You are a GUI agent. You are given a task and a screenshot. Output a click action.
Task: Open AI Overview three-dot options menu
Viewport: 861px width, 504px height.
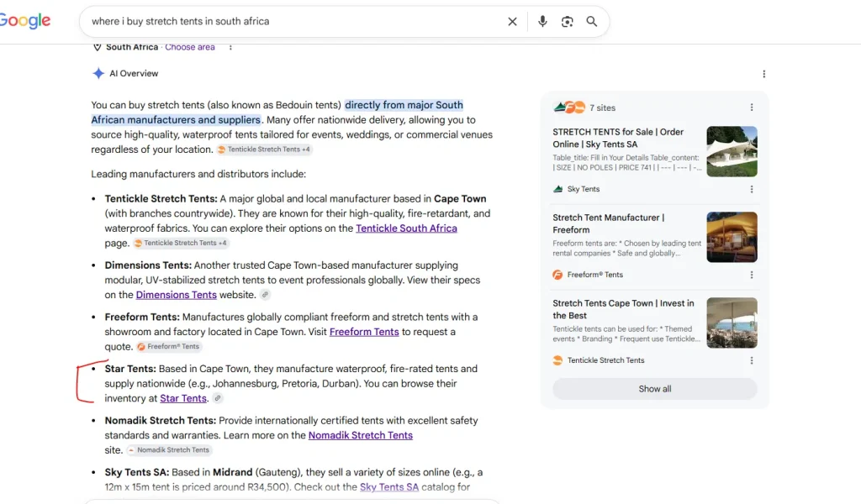(763, 74)
